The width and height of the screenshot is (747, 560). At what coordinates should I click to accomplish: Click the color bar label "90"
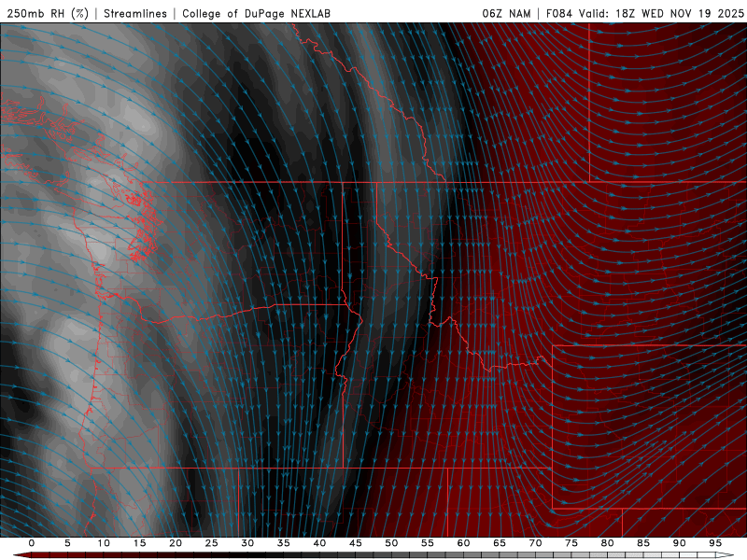click(680, 543)
